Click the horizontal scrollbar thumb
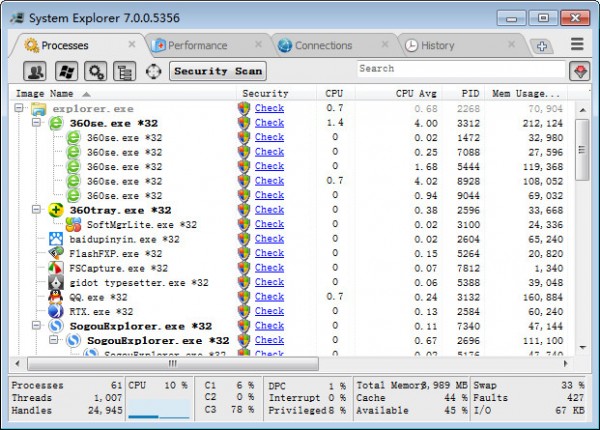 [173, 363]
